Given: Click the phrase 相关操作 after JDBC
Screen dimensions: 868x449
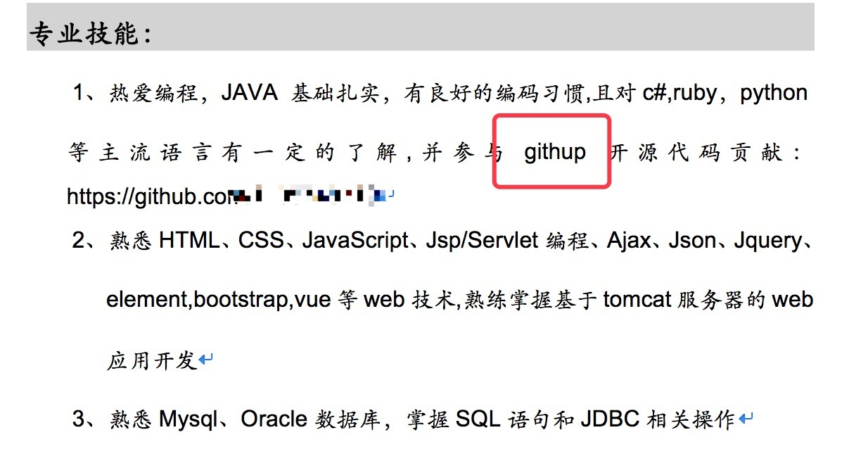Looking at the screenshot, I should [x=690, y=419].
